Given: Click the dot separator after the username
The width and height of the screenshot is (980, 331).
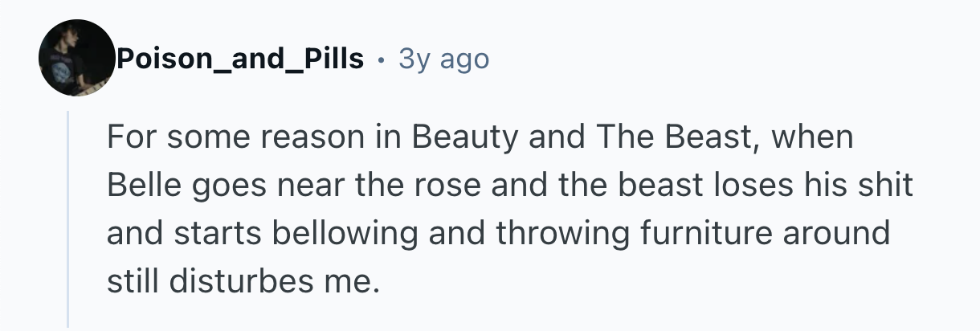Looking at the screenshot, I should (x=381, y=59).
